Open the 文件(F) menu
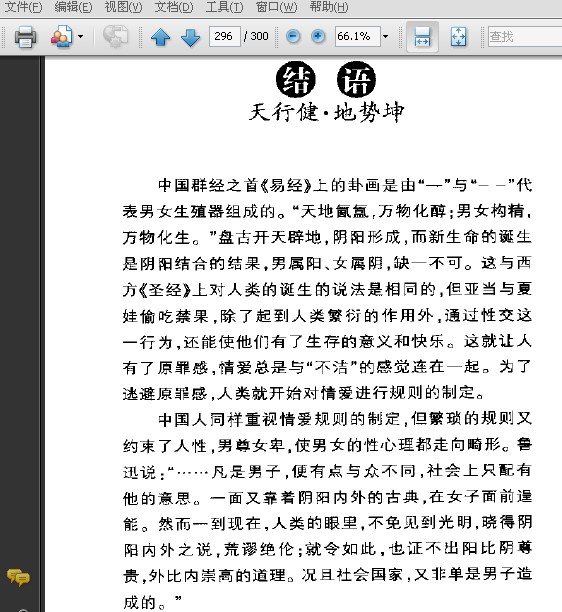Image resolution: width=562 pixels, height=612 pixels. point(23,7)
